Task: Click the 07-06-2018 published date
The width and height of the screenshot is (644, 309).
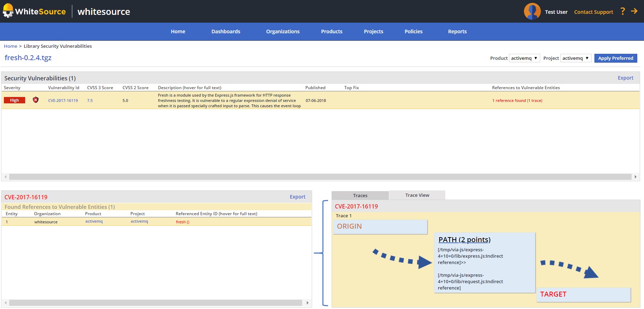Action: click(316, 101)
